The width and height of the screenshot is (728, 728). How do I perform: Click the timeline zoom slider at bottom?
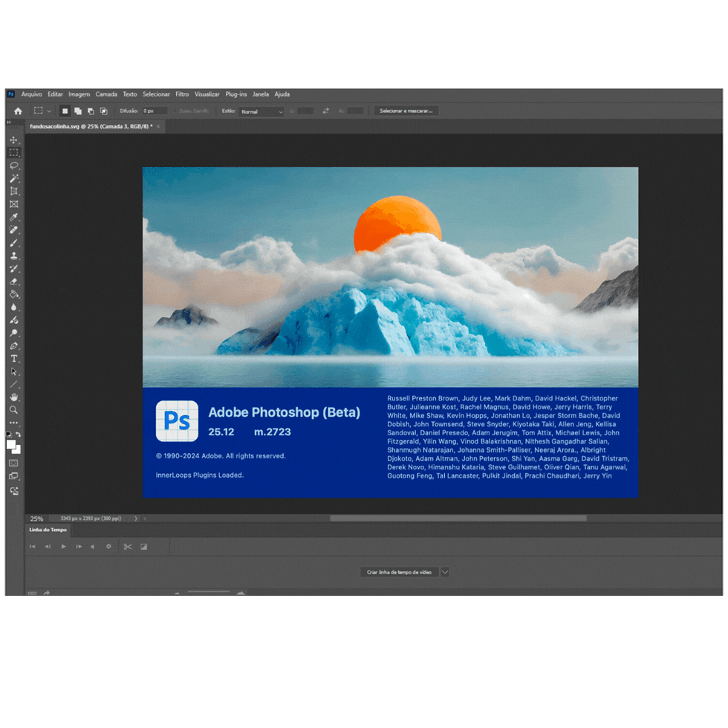click(209, 593)
